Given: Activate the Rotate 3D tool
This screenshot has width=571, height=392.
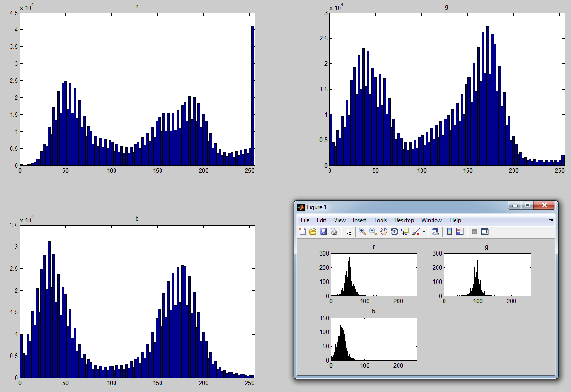Looking at the screenshot, I should click(x=394, y=232).
